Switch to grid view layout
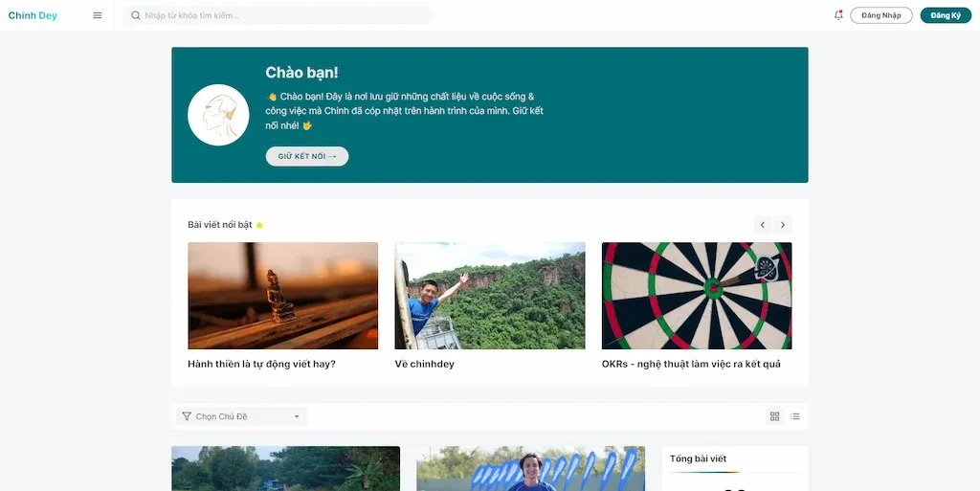 coord(775,416)
